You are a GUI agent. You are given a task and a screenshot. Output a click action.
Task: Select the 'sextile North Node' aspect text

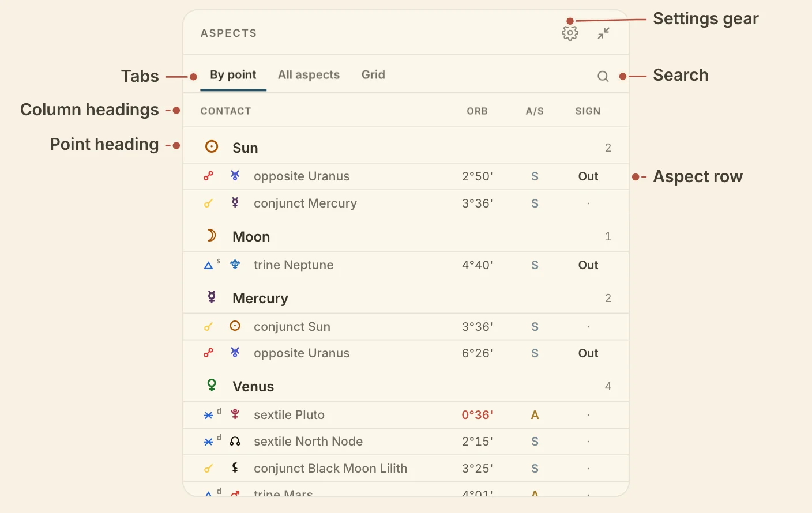point(308,442)
